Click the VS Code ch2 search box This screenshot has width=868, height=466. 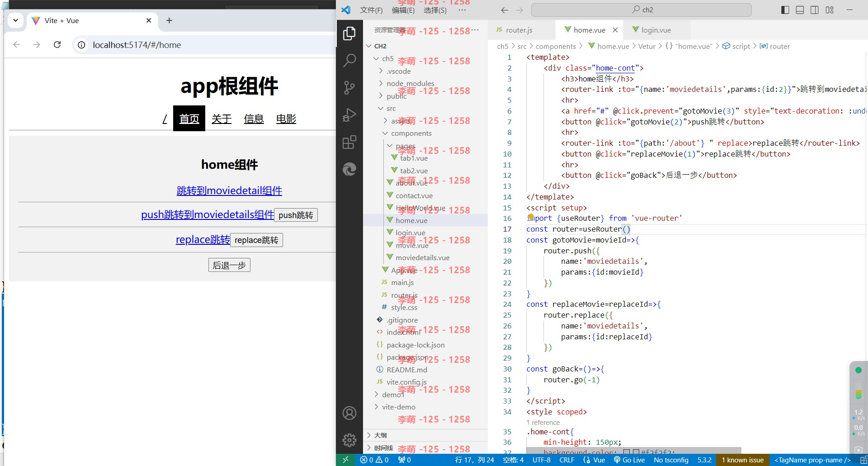click(x=641, y=10)
